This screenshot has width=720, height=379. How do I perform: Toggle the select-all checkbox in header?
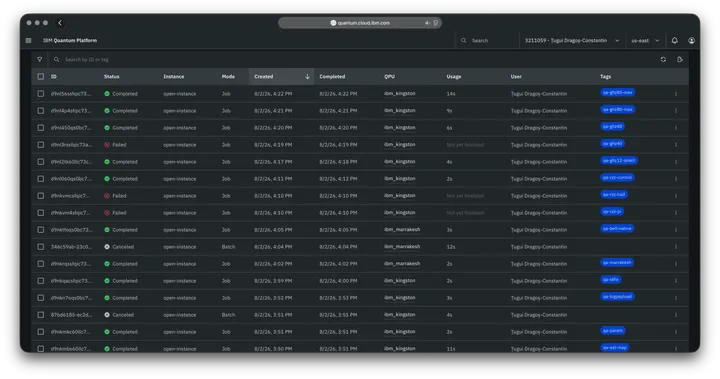pyautogui.click(x=41, y=77)
